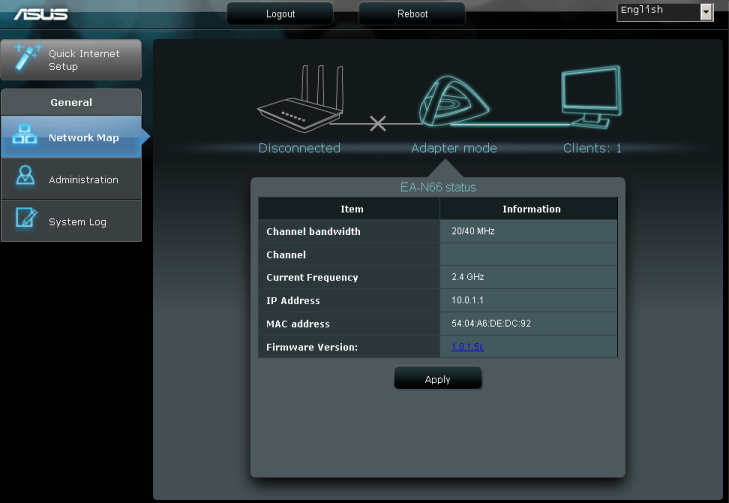Click the 20/40 MHz value
Image resolution: width=729 pixels, height=503 pixels.
pyautogui.click(x=473, y=231)
